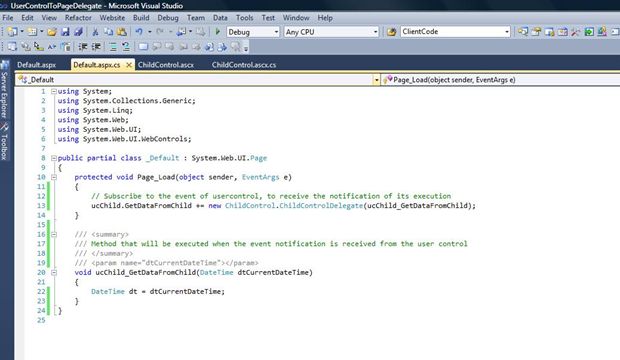
Task: Close the Default.aspx.cs tab
Action: point(129,65)
